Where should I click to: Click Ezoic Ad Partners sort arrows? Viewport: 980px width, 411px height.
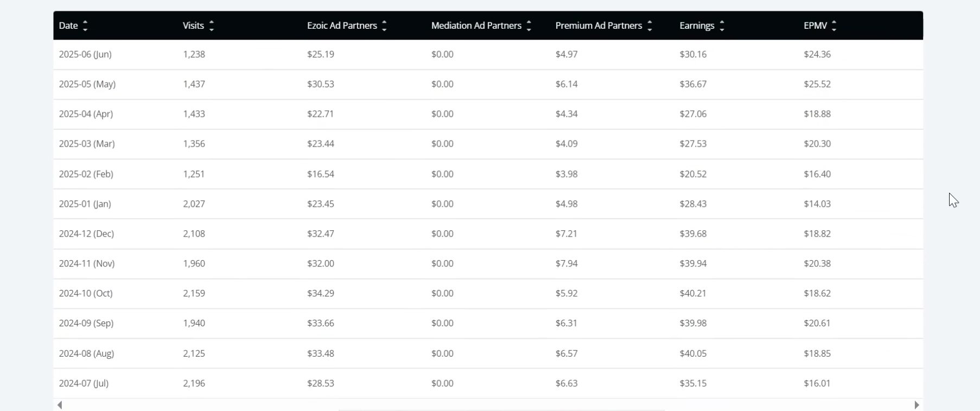(384, 26)
